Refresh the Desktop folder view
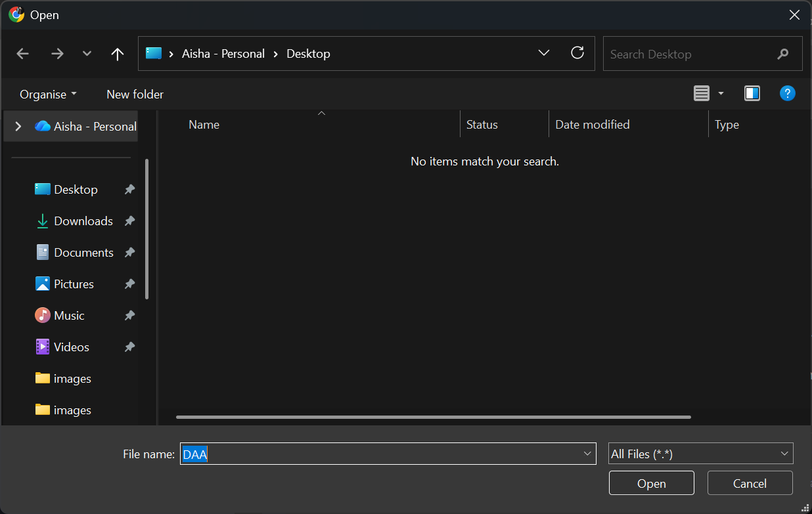Image resolution: width=812 pixels, height=514 pixels. 577,53
